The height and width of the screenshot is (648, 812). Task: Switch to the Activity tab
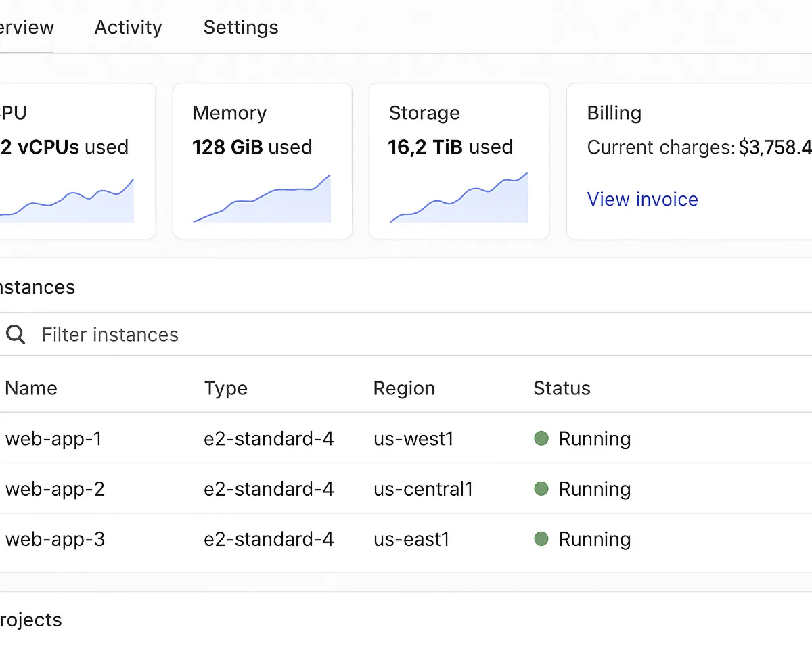(x=128, y=28)
